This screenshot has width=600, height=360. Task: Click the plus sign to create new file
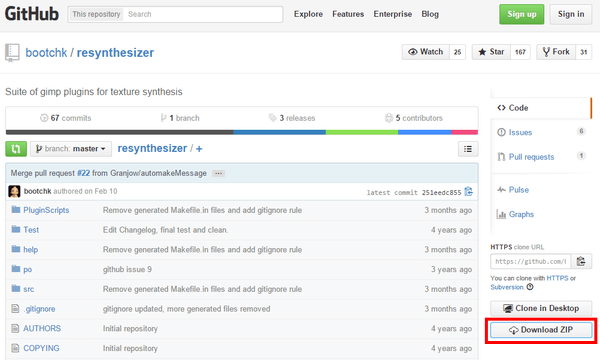click(x=199, y=149)
